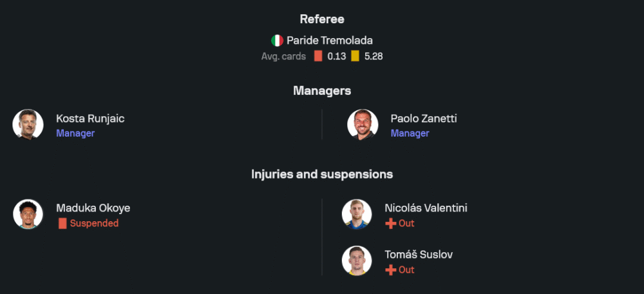The height and width of the screenshot is (294, 644).
Task: Click Maduka Okoye's player avatar
Action: click(28, 215)
